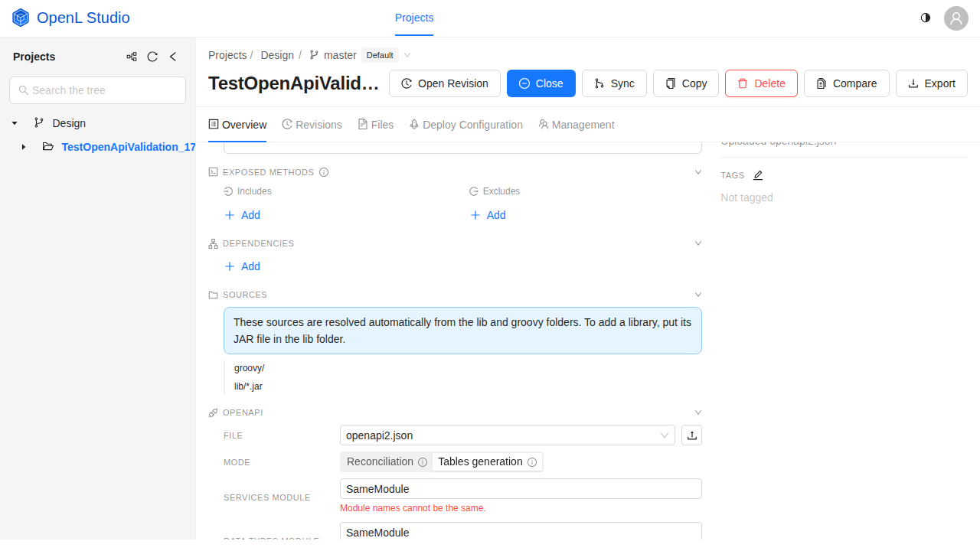The width and height of the screenshot is (980, 551).
Task: Add an included exposed method
Action: [x=243, y=215]
